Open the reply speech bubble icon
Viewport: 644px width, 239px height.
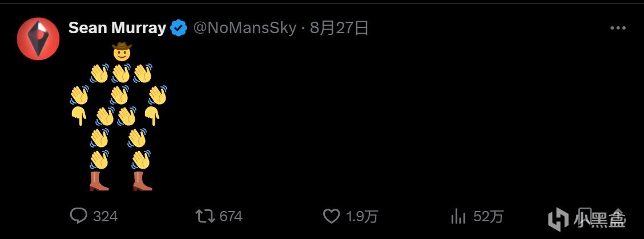click(78, 216)
